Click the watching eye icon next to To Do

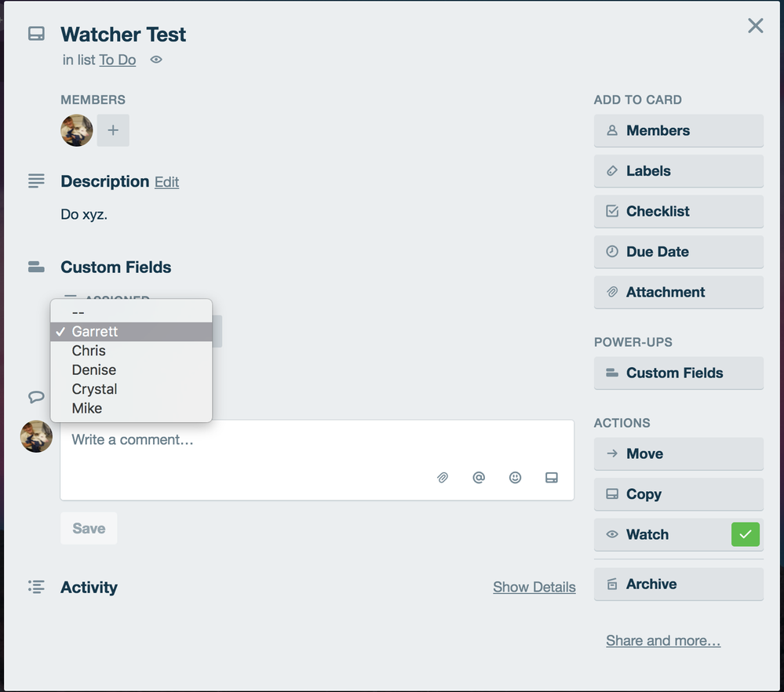[x=156, y=60]
